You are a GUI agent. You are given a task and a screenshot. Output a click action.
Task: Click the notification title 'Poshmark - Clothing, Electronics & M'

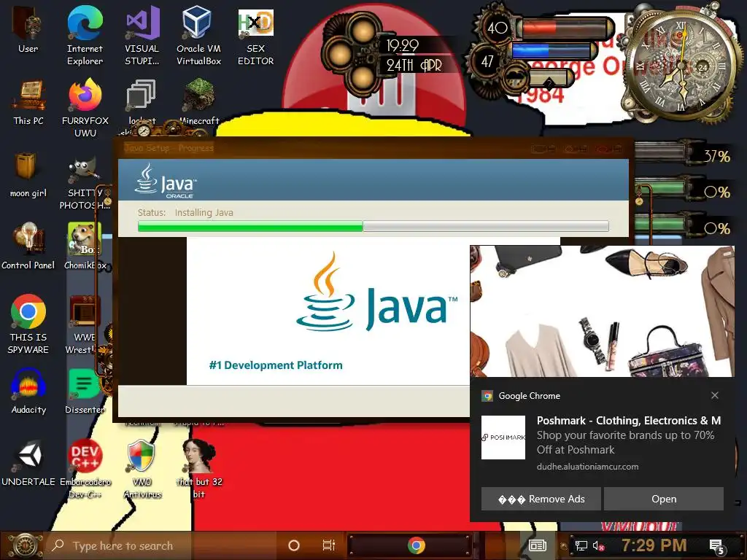[x=628, y=421]
